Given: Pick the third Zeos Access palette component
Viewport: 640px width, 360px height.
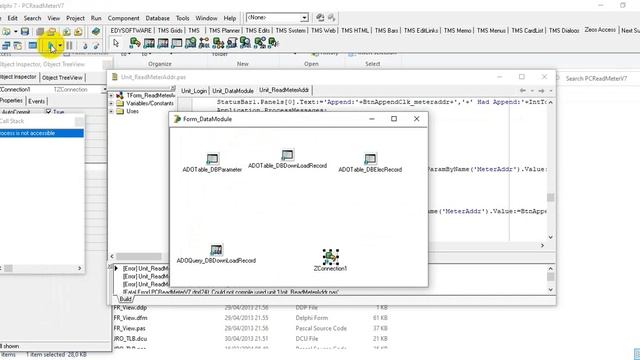Looking at the screenshot, I should [x=163, y=43].
